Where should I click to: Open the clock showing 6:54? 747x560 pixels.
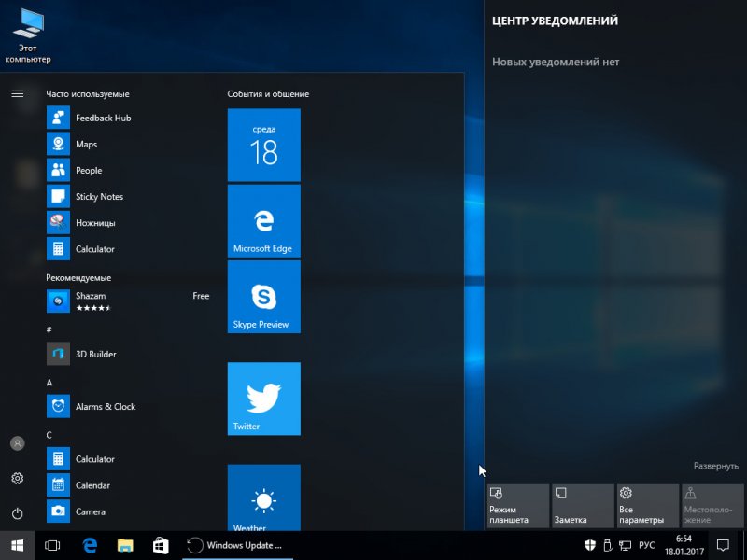684,545
